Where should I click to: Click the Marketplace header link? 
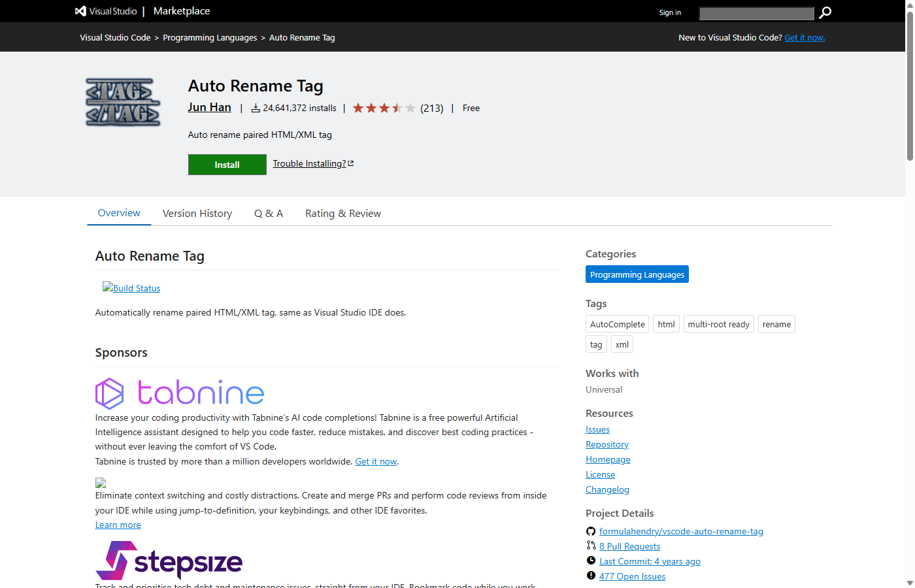[x=182, y=11]
